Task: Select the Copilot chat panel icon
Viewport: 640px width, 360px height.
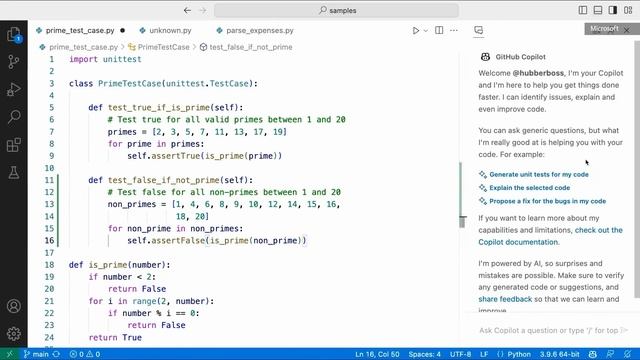Action: pos(479,30)
